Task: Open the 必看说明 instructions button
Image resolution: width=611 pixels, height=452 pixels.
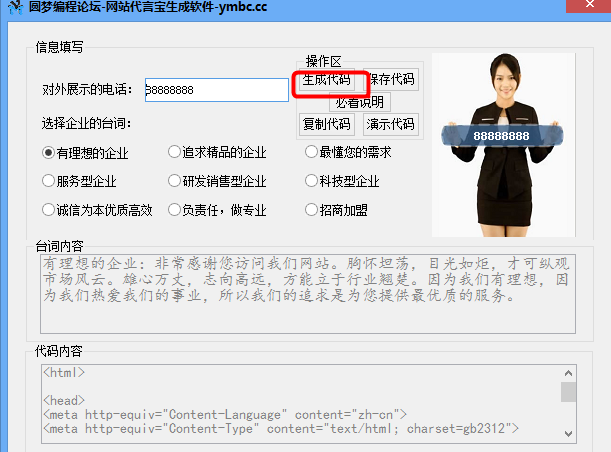Action: pos(360,102)
